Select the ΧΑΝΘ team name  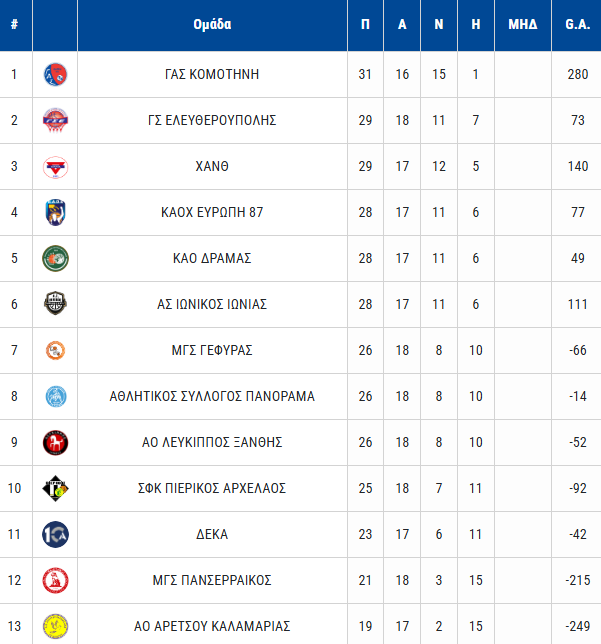click(x=212, y=166)
